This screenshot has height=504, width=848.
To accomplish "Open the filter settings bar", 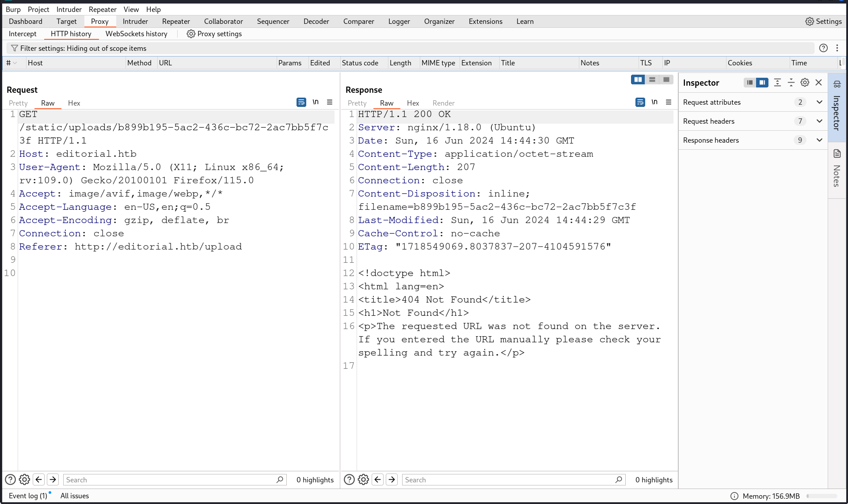I will pyautogui.click(x=411, y=48).
